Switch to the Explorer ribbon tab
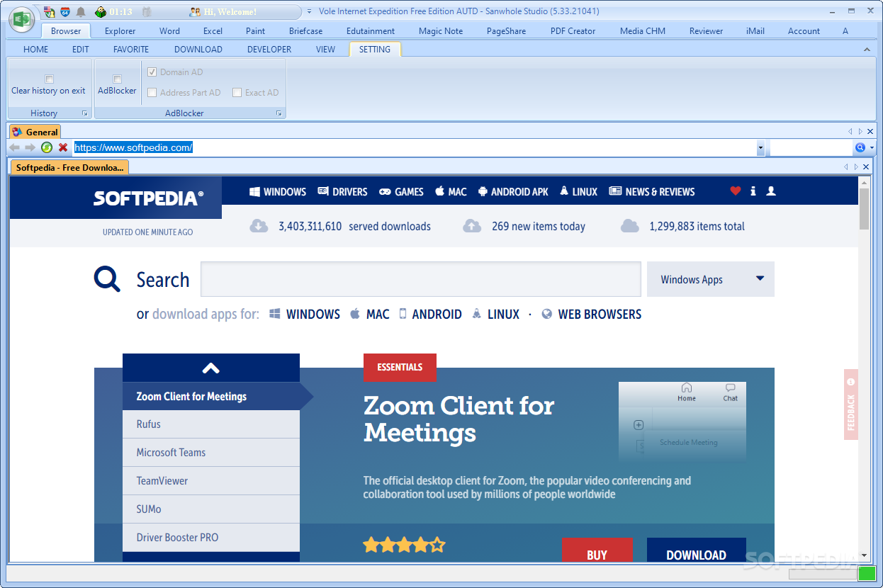This screenshot has width=883, height=588. pos(120,31)
